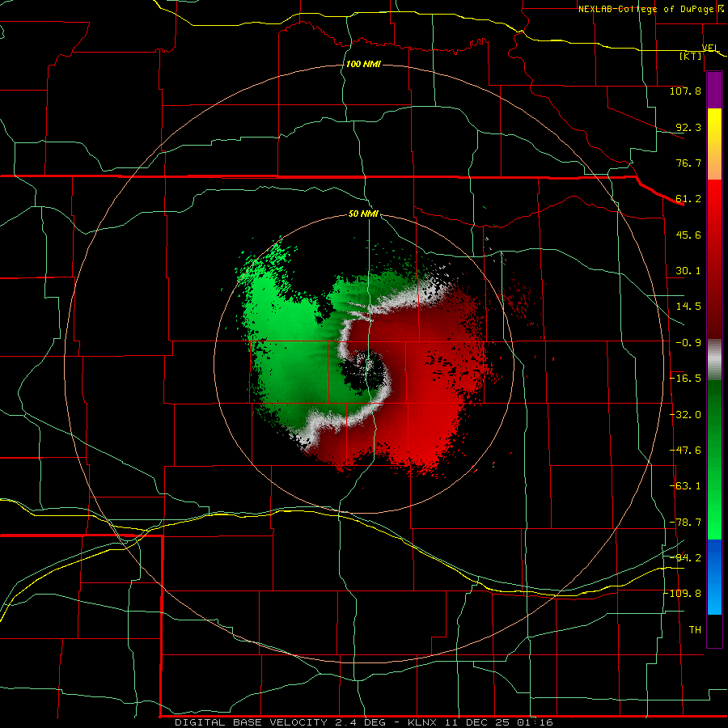Screen dimensions: 728x728
Task: Click the 50 NMI range ring label
Action: tap(363, 214)
